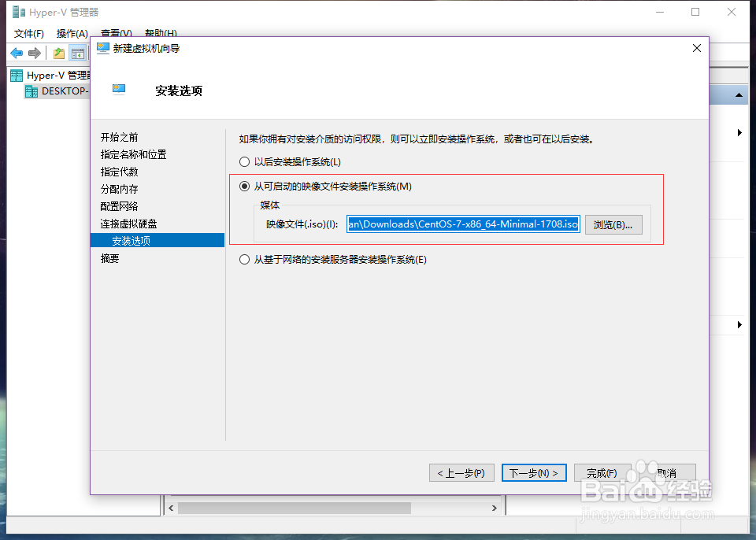Open the 文件 menu

point(28,34)
